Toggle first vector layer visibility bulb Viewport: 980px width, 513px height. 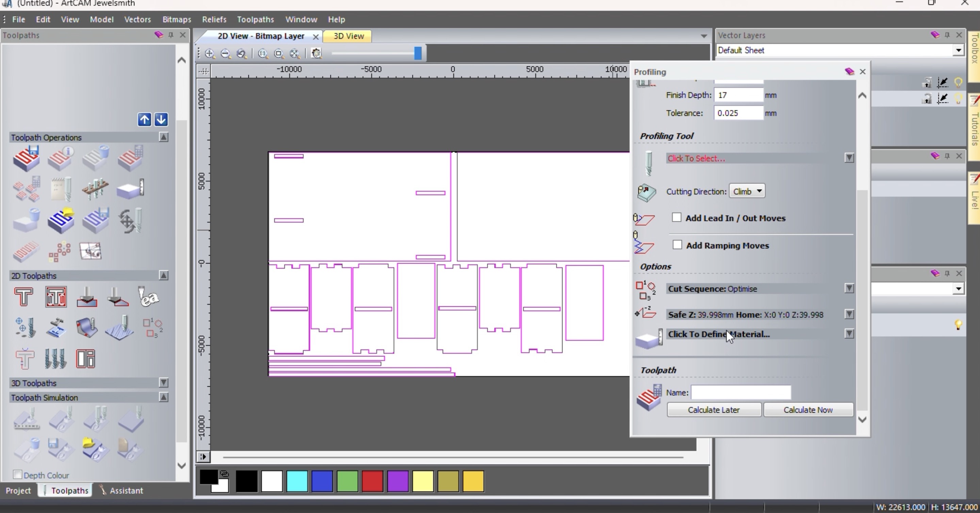pos(958,82)
